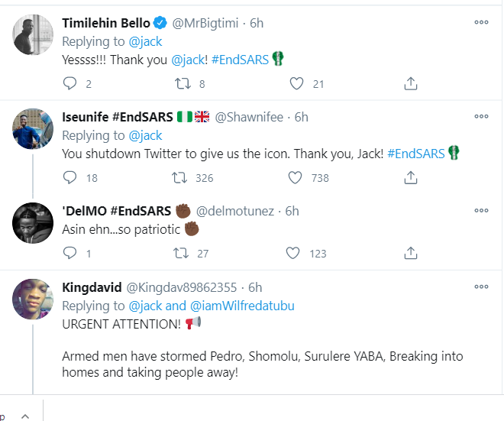Open more options on Timilehin Bello's tweet
This screenshot has width=504, height=421.
tap(481, 22)
